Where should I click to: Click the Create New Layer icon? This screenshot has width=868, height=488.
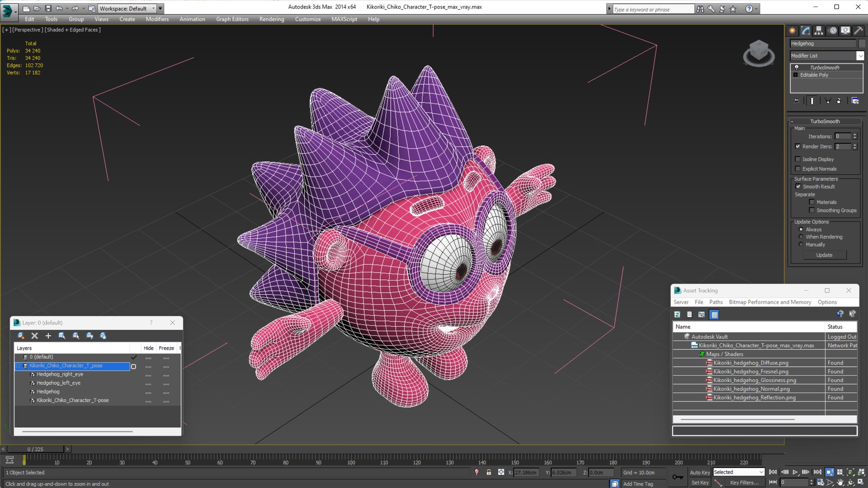21,336
